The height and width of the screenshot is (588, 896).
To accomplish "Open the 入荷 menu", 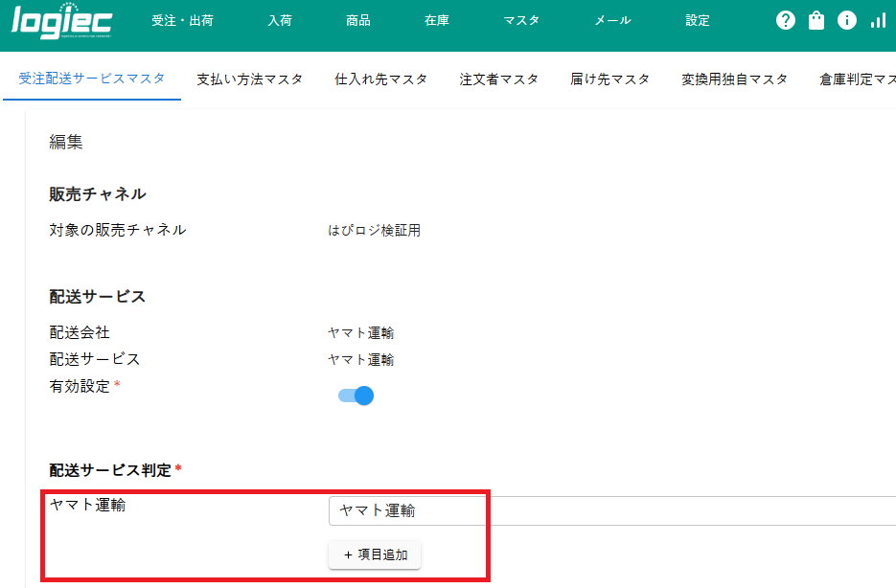I will pyautogui.click(x=279, y=19).
